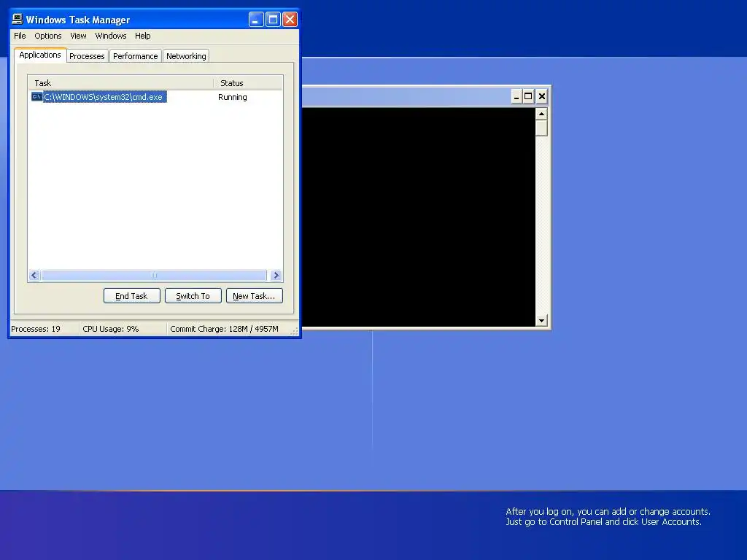Click the task list left scroll arrow
The width and height of the screenshot is (747, 560).
(x=34, y=275)
